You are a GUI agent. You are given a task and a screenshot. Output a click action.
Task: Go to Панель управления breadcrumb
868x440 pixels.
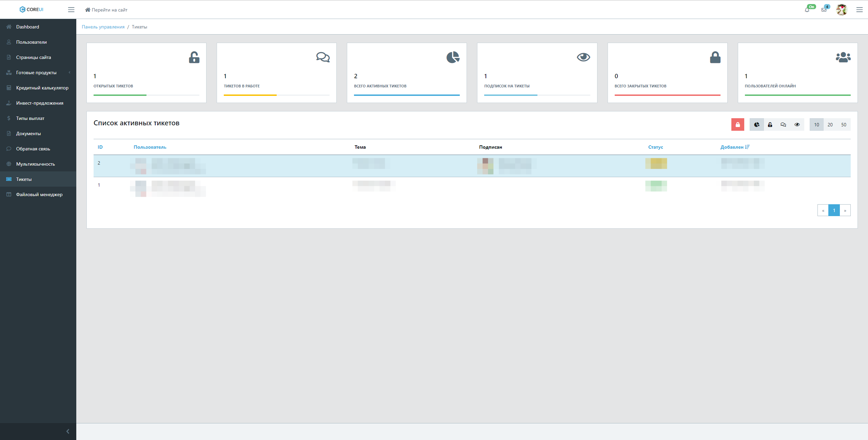tap(103, 27)
